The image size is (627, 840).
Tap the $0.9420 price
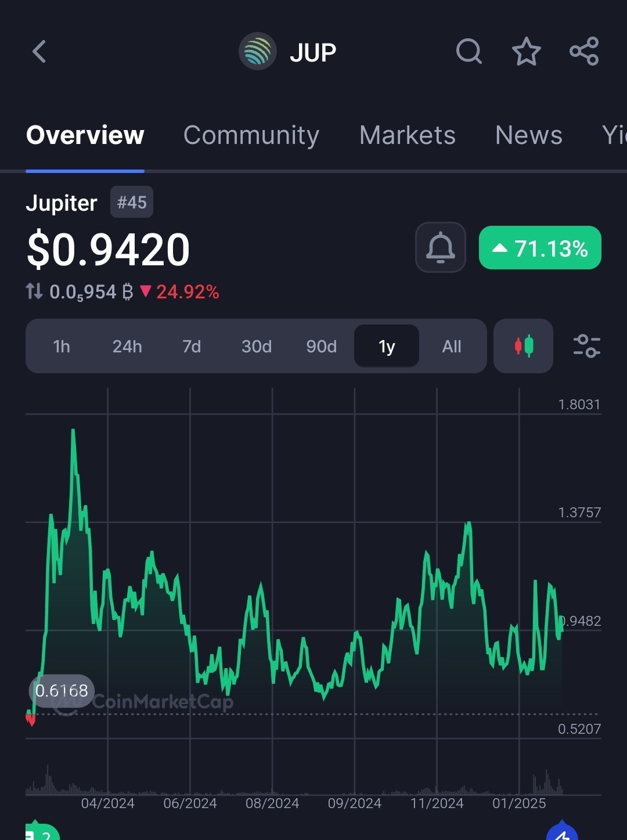coord(109,250)
